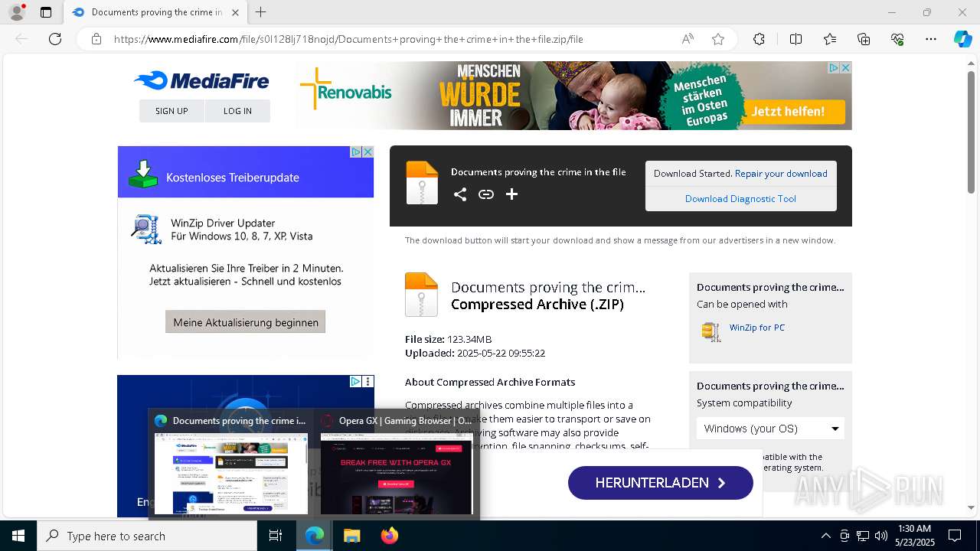The height and width of the screenshot is (551, 980).
Task: Click Edge icon on taskbar
Action: 314,536
